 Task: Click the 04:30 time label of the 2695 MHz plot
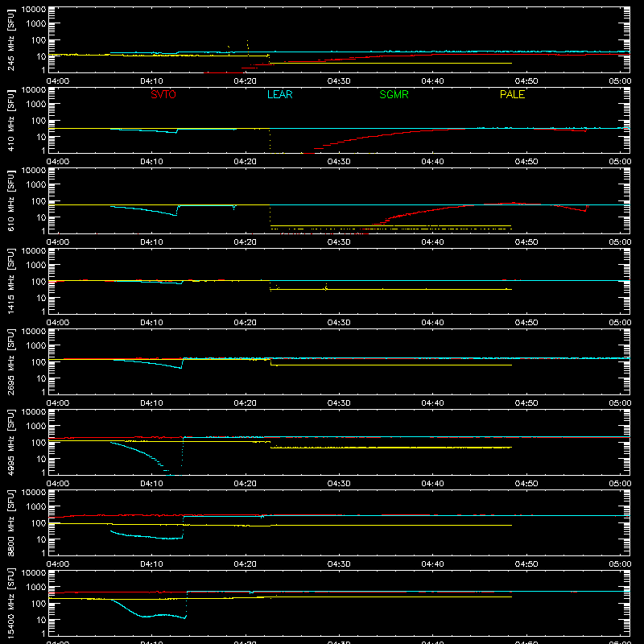339,403
